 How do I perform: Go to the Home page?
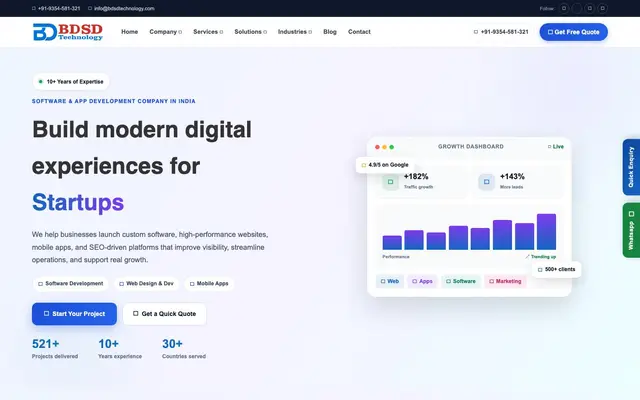(x=129, y=32)
